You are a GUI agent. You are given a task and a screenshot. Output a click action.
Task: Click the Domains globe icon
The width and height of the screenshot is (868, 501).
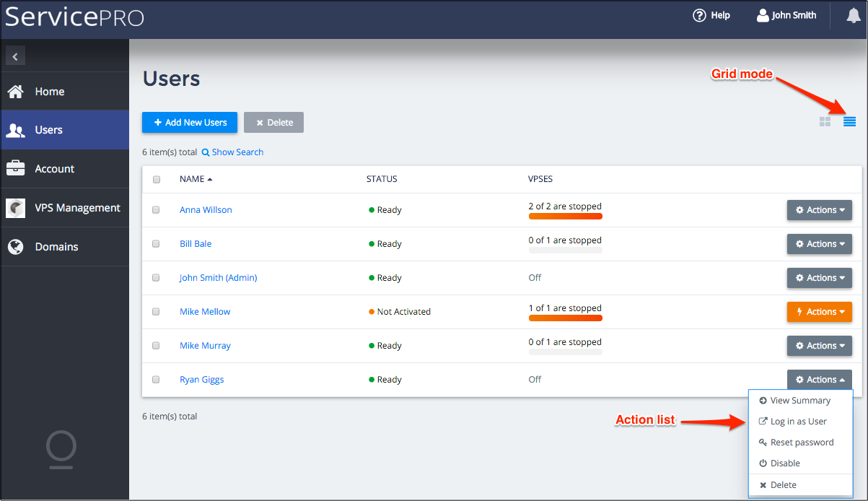[x=15, y=247]
